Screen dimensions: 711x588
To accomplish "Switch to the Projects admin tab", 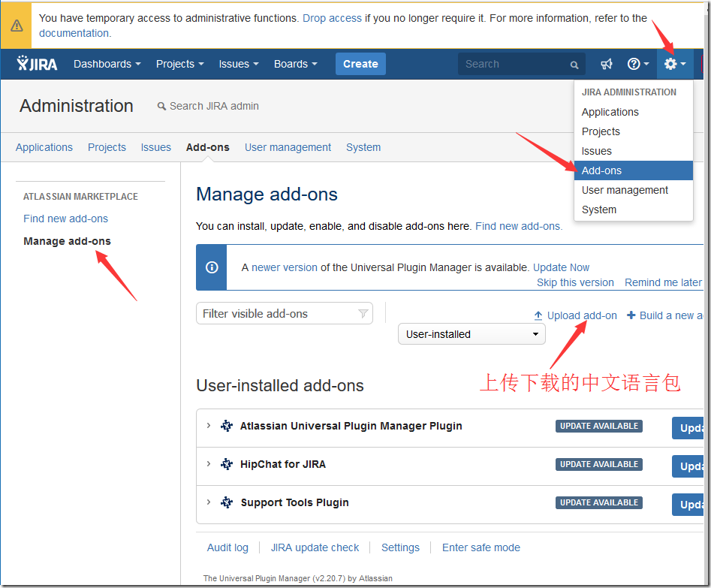I will pyautogui.click(x=107, y=147).
